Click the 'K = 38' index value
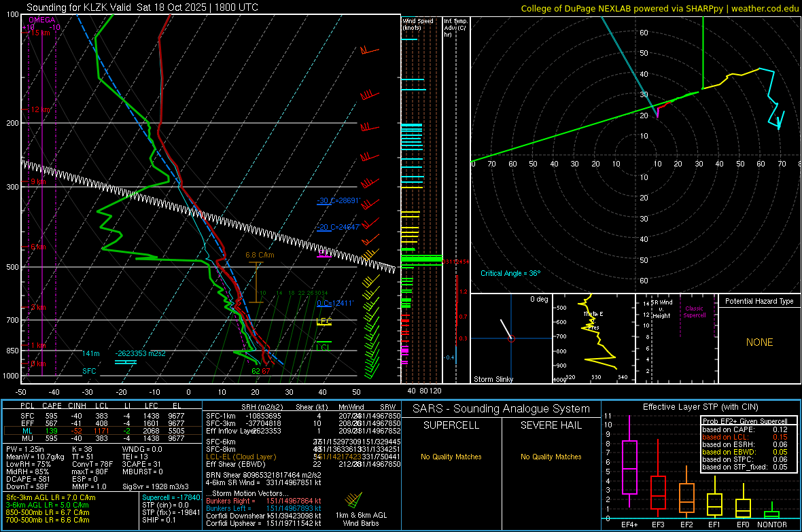 click(x=82, y=449)
